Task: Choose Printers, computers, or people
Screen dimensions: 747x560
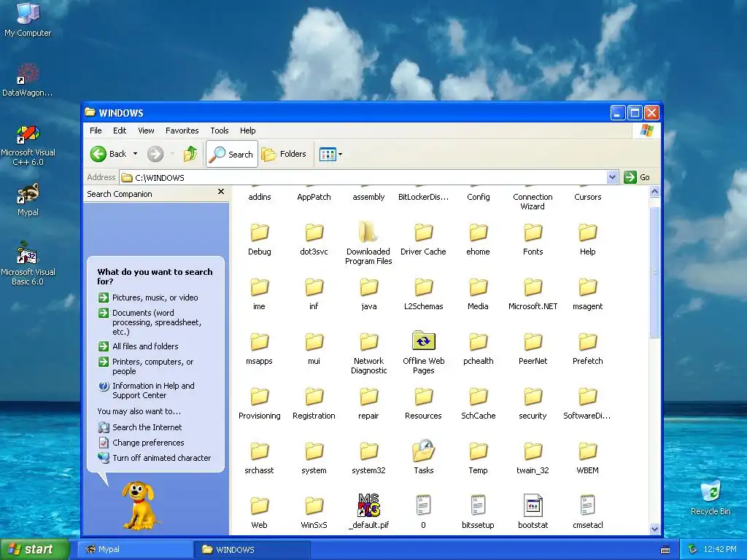Action: [x=146, y=366]
